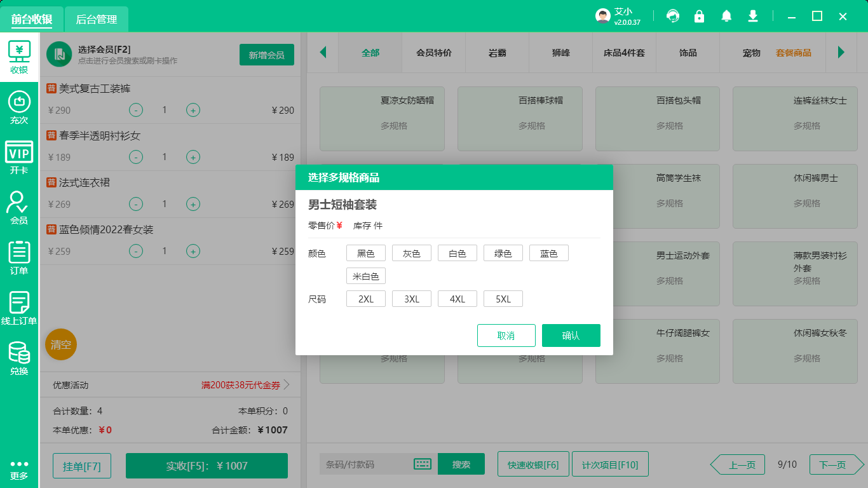Click the 挂单[F7] hold order button
The width and height of the screenshot is (868, 488).
click(81, 465)
